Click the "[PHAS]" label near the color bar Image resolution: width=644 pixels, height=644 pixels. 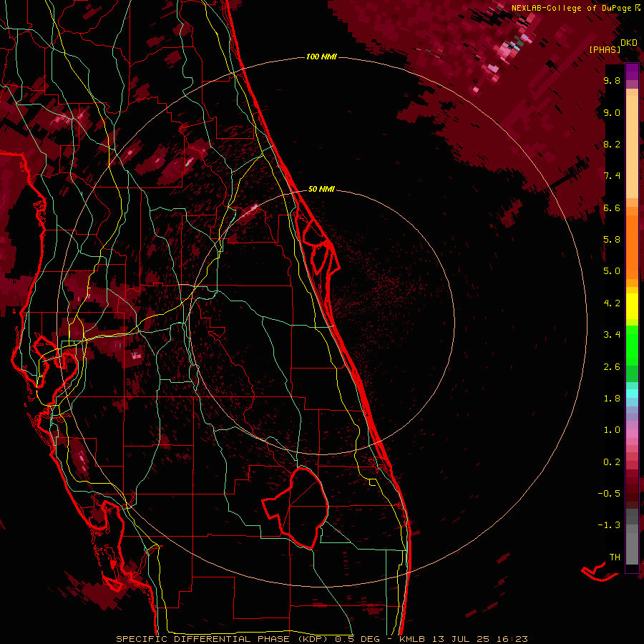click(x=605, y=49)
